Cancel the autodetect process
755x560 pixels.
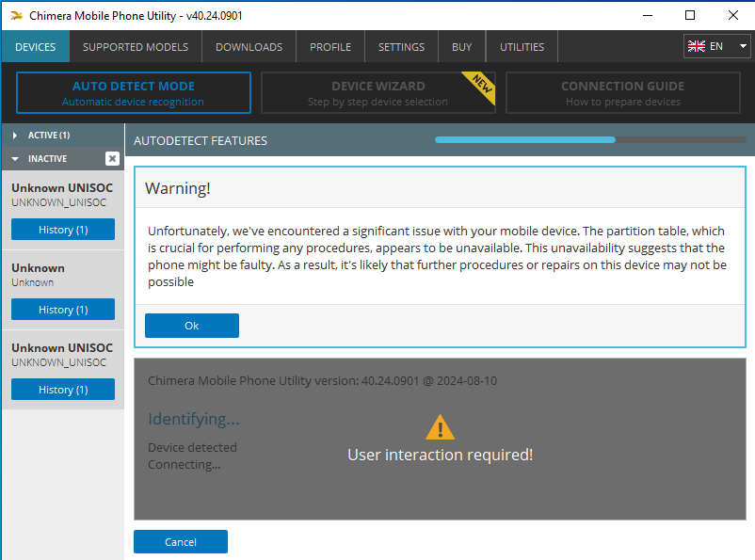(181, 542)
